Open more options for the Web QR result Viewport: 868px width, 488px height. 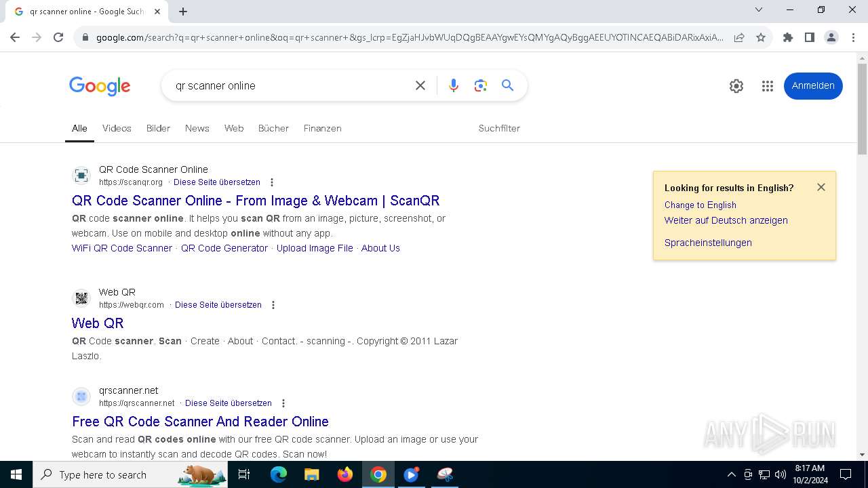273,305
